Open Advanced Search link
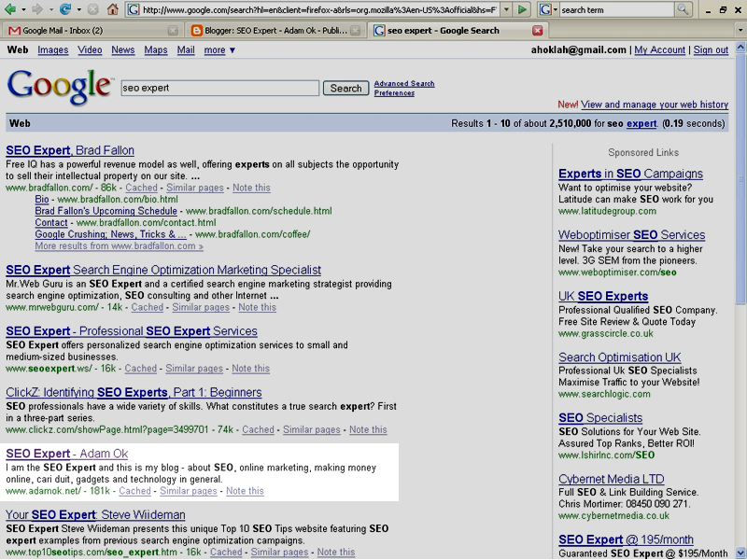This screenshot has width=747, height=560. [404, 84]
